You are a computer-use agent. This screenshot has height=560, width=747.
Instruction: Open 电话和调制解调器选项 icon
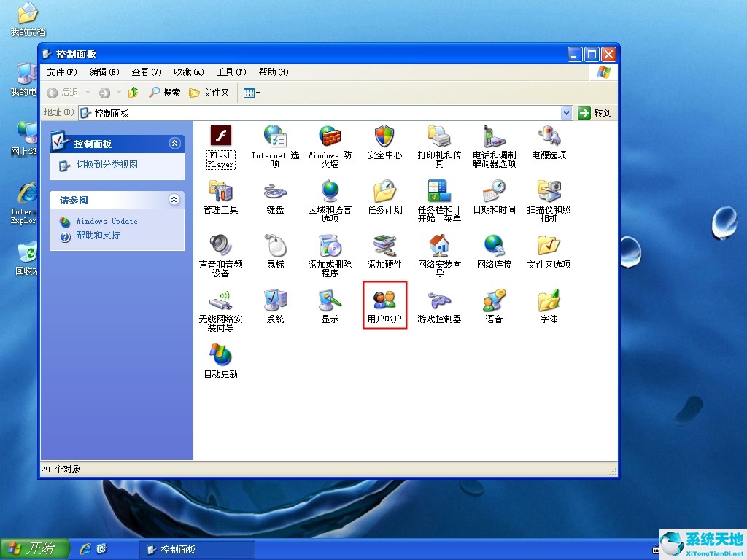(x=494, y=147)
